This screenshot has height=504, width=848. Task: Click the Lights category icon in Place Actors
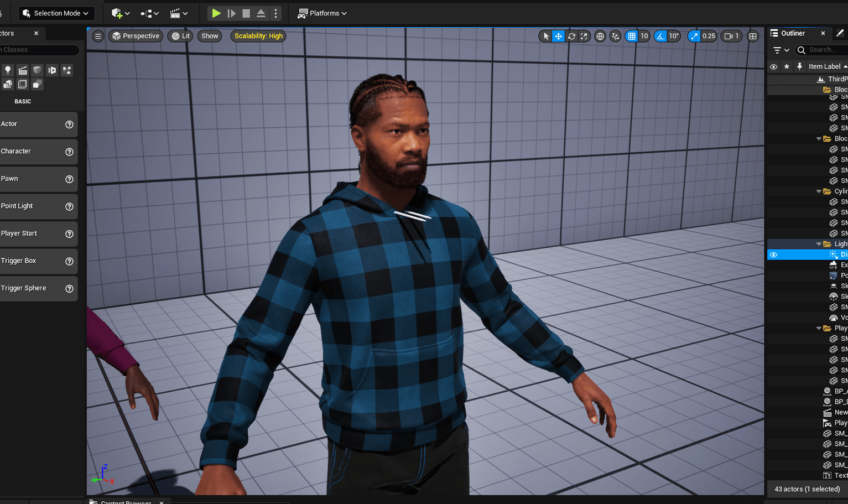point(7,70)
